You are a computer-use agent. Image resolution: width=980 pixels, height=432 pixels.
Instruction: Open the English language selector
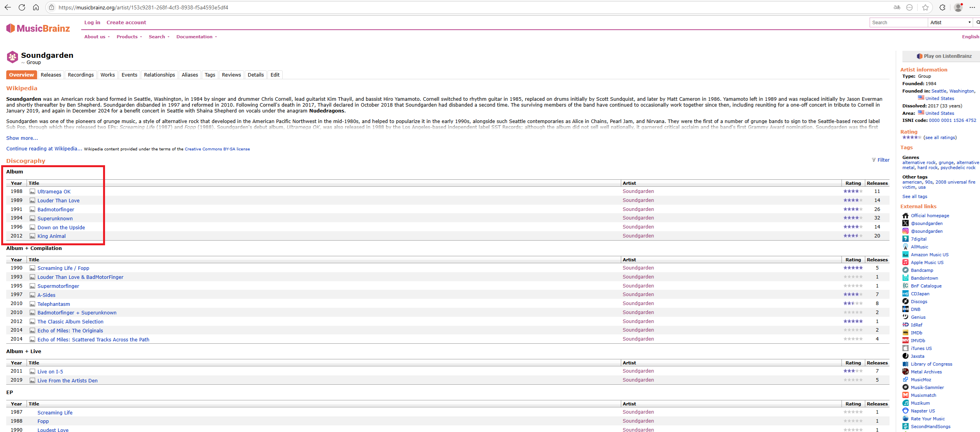[970, 37]
